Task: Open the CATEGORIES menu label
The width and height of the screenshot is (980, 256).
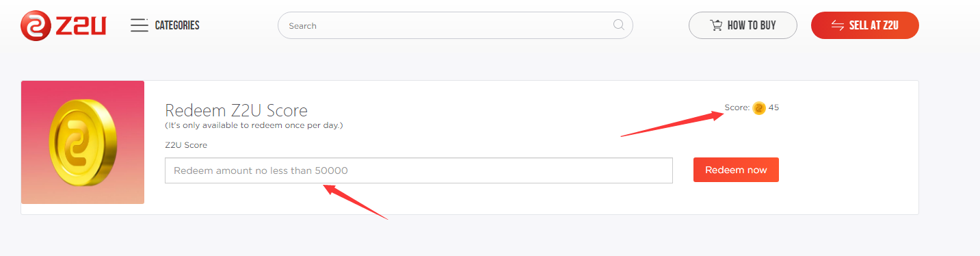Action: [x=177, y=25]
